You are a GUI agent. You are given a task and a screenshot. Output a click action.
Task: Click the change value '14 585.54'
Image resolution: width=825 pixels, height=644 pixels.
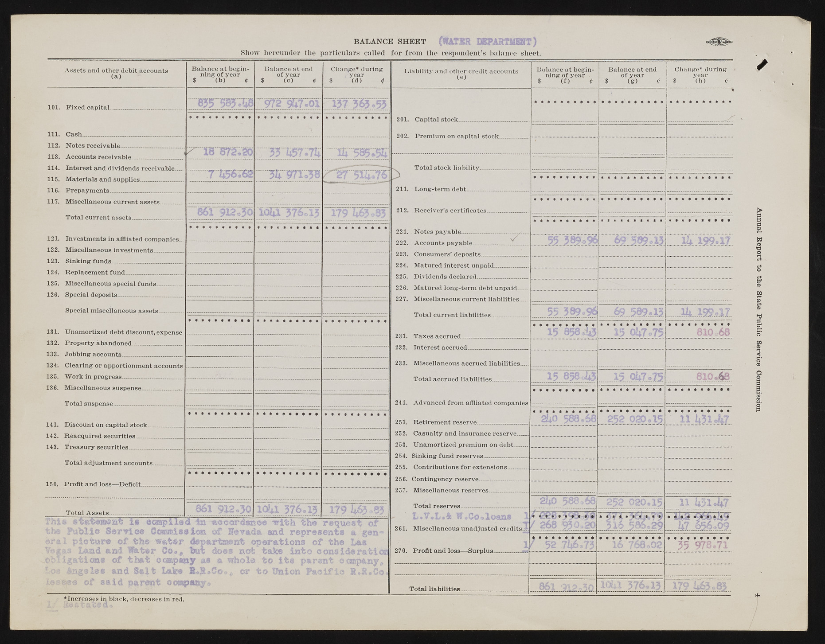coord(362,153)
